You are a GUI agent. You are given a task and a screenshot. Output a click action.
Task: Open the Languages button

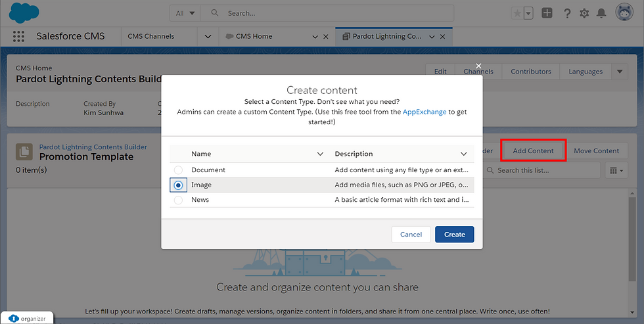click(586, 72)
